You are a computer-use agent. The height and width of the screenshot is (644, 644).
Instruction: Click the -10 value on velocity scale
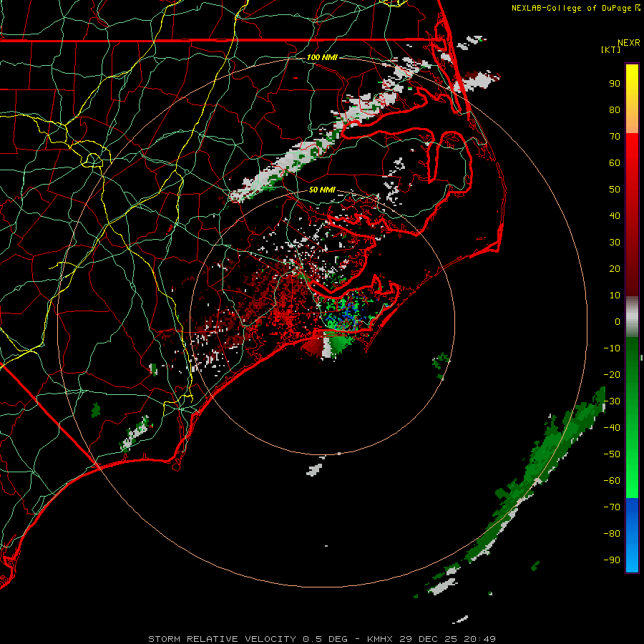click(612, 348)
